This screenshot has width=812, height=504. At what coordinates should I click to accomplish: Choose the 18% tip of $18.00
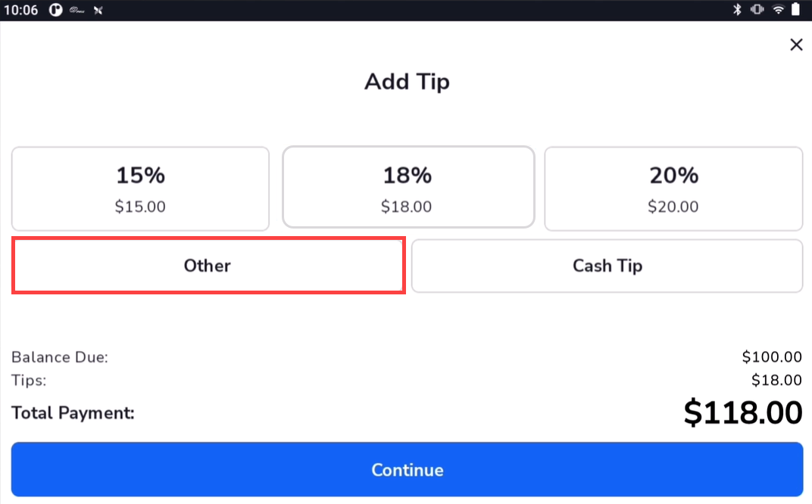[x=408, y=188]
